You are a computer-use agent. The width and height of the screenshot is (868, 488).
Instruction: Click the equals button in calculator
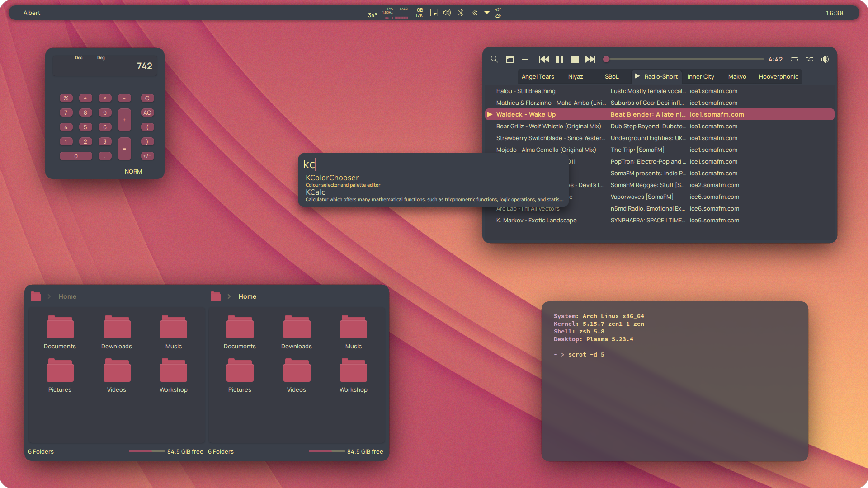point(124,149)
